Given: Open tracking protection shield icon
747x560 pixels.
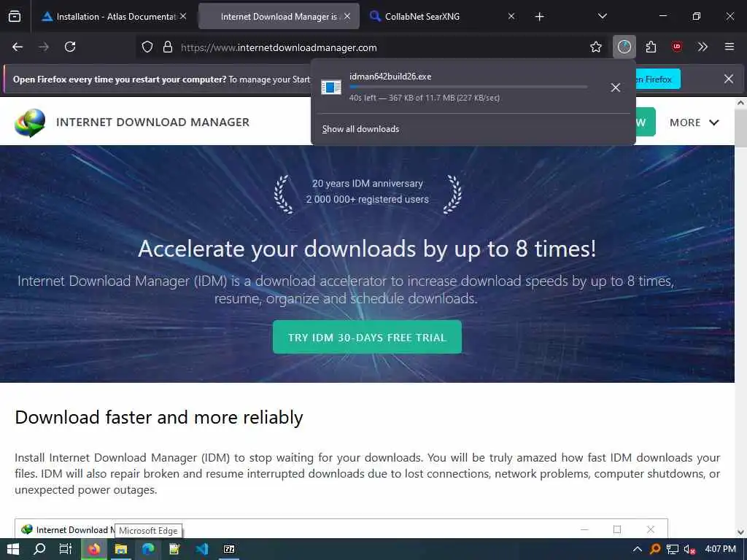Looking at the screenshot, I should [147, 47].
